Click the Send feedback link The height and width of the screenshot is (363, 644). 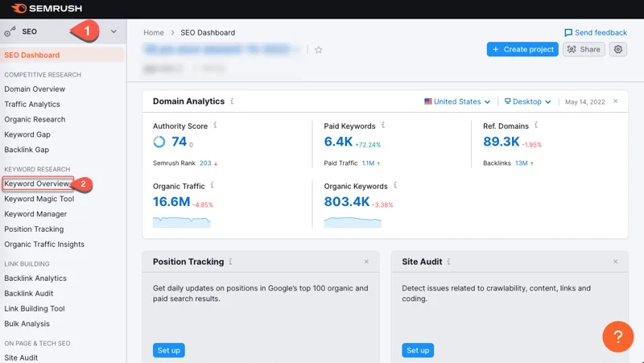tap(596, 33)
